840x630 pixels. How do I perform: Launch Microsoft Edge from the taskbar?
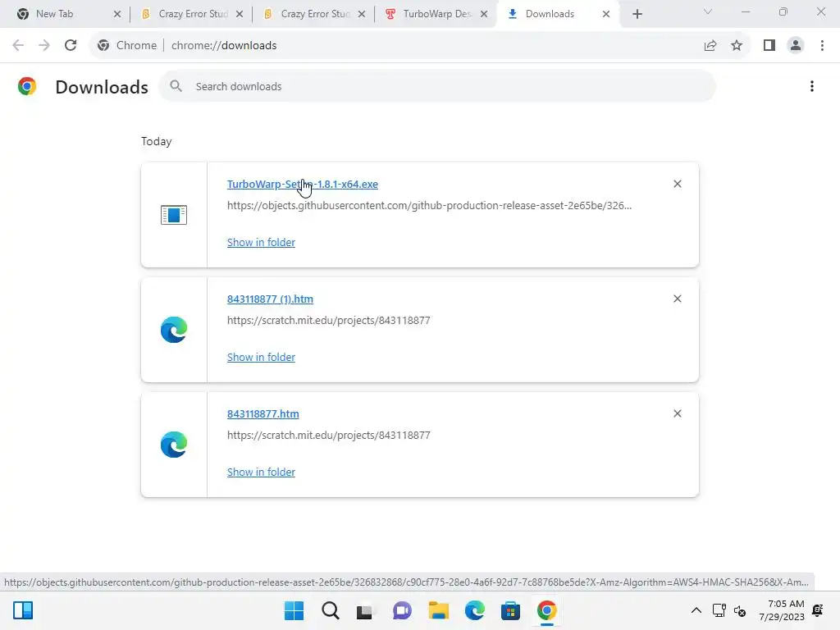tap(475, 610)
